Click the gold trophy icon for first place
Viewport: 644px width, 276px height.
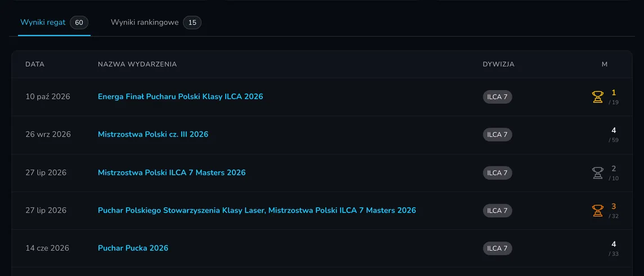coord(598,97)
